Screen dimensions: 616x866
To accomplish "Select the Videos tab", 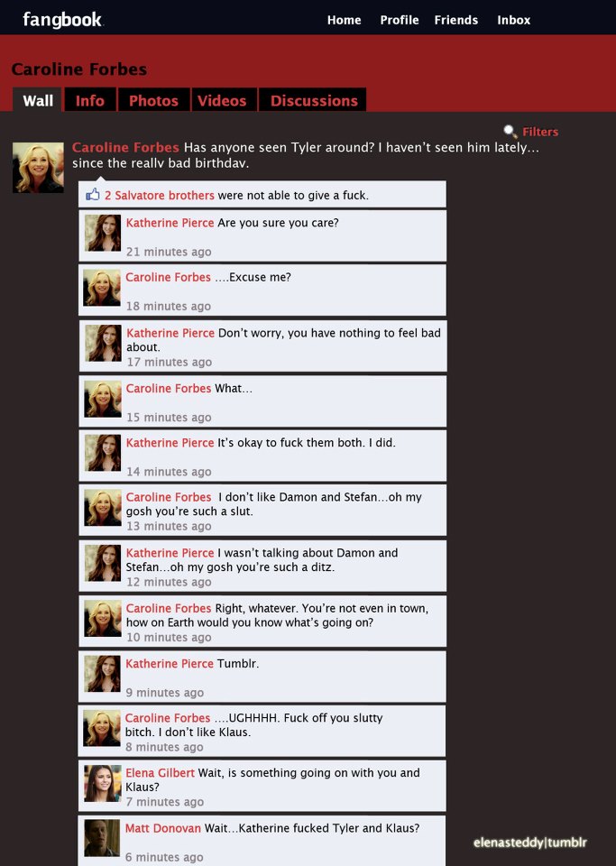I will tap(222, 100).
